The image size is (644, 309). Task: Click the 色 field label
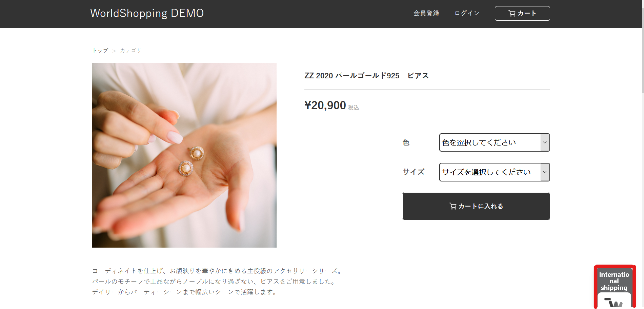tap(406, 142)
